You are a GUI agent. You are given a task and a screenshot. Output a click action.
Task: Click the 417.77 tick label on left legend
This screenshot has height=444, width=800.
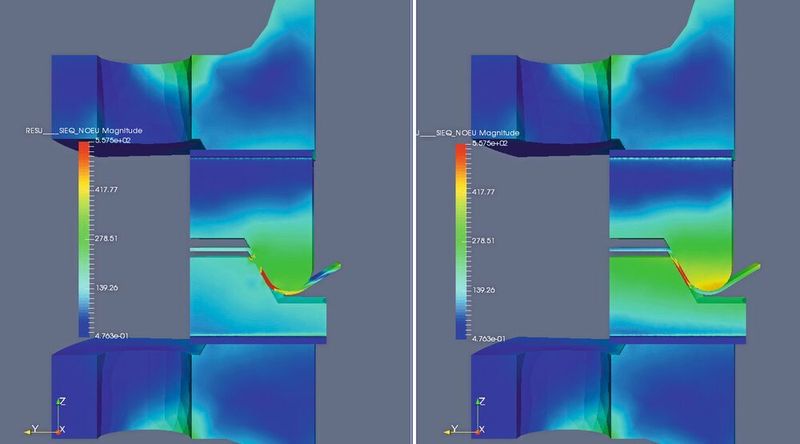coord(106,189)
